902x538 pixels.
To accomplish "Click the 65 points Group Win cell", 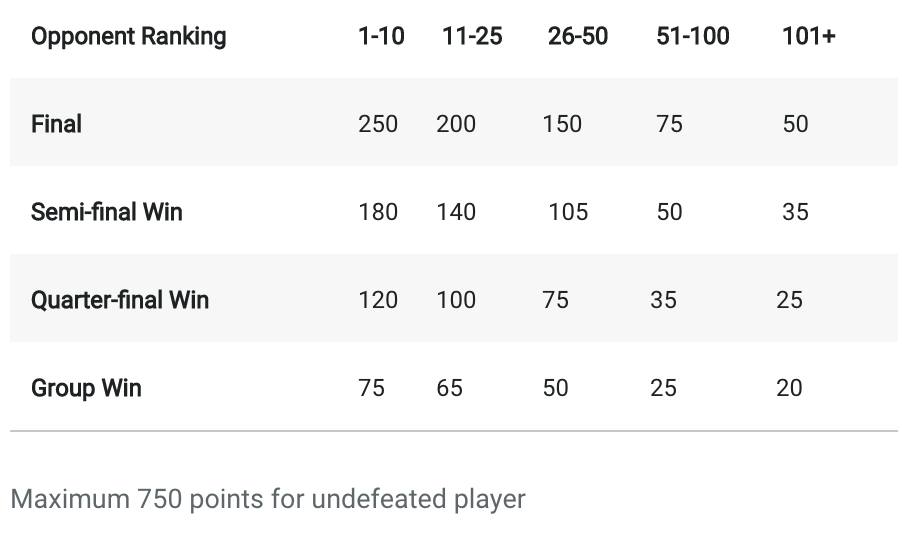I will pyautogui.click(x=449, y=388).
